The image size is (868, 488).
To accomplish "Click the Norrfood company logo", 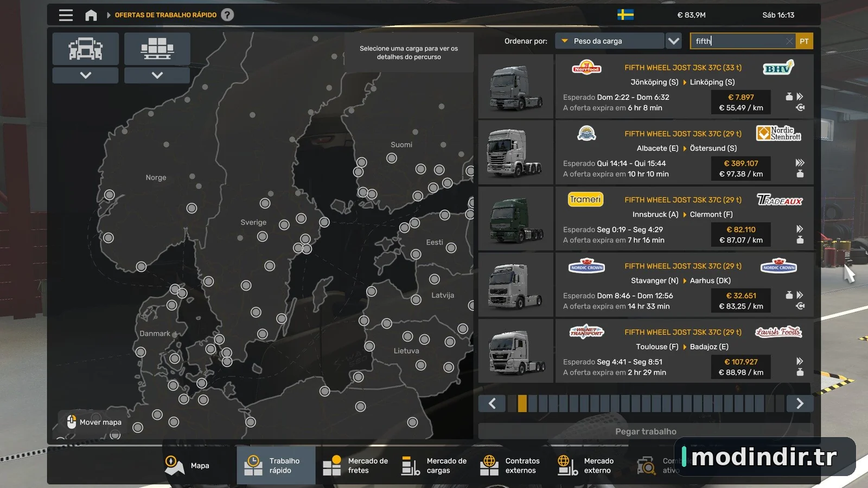I will pyautogui.click(x=586, y=68).
